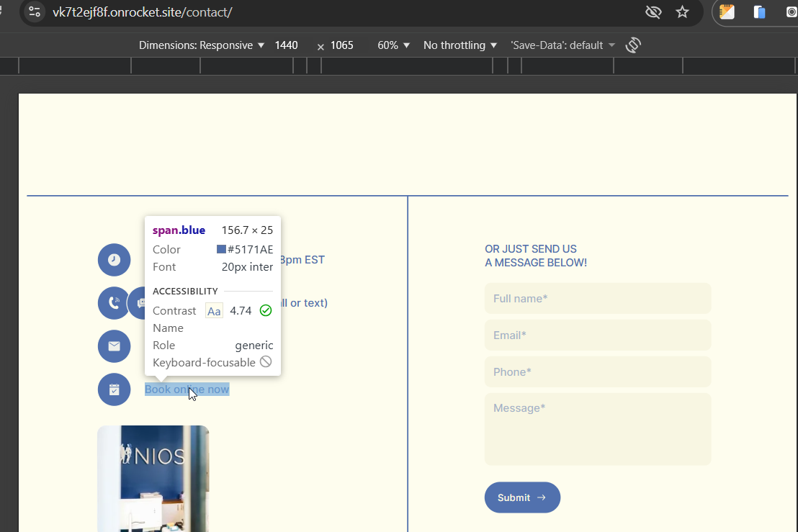Click the A MESSAGE BELOW! heading line
798x532 pixels.
pos(536,263)
